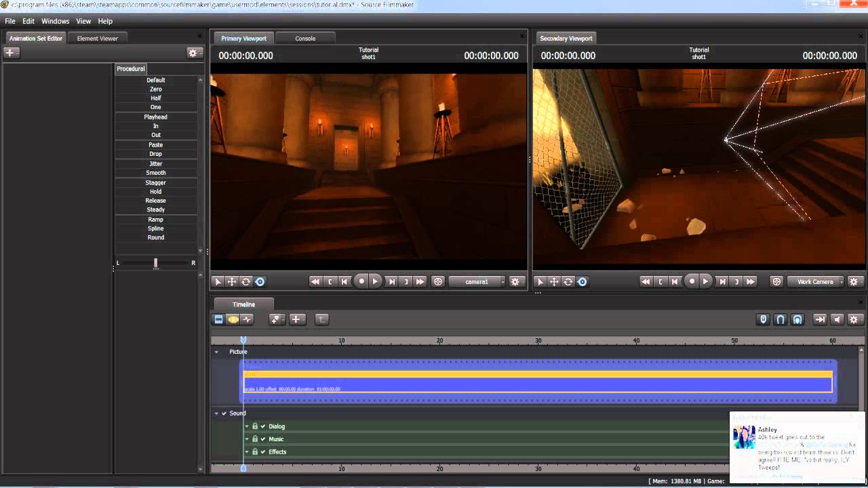Open the View menu

[83, 21]
